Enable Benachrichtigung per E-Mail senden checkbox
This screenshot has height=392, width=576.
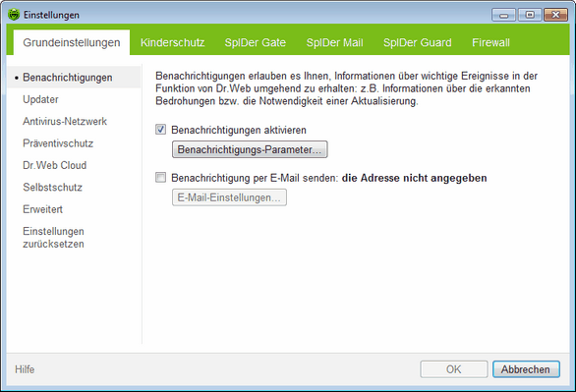click(x=160, y=178)
